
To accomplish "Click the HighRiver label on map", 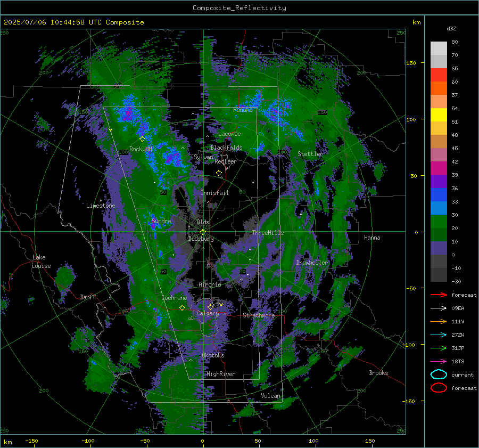I will click(221, 374).
